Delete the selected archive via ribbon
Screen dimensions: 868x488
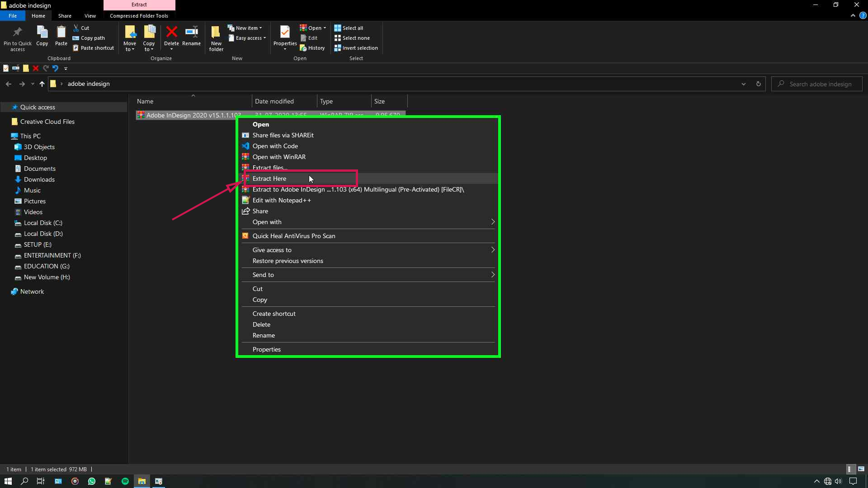[172, 36]
